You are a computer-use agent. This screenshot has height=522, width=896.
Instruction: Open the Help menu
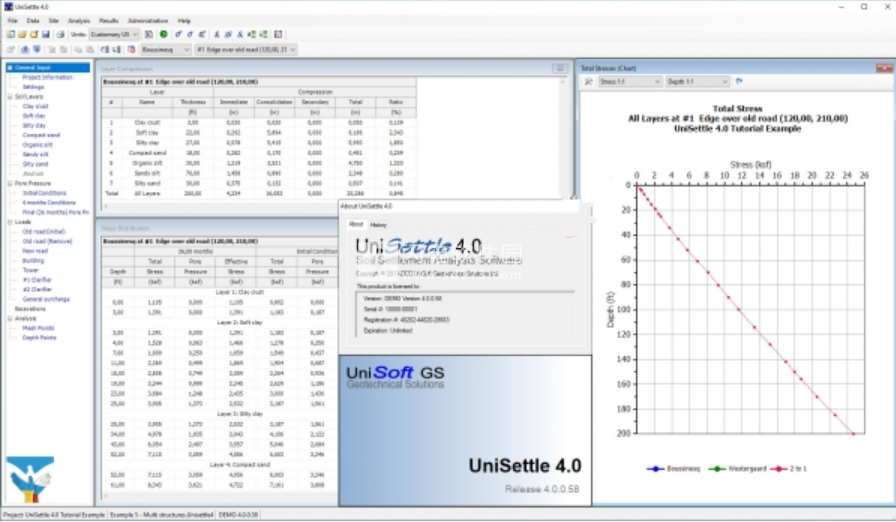click(x=184, y=21)
